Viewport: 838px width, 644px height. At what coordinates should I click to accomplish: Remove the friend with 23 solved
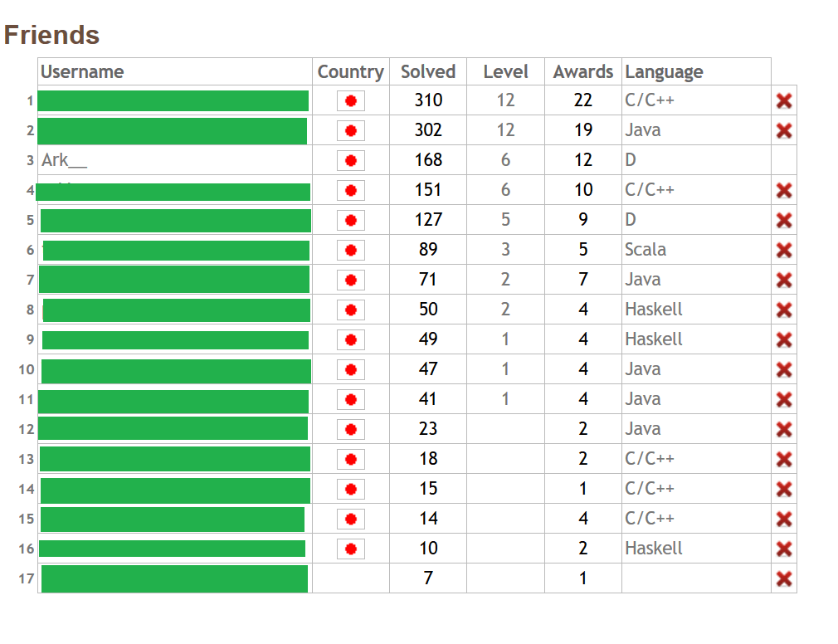(783, 430)
